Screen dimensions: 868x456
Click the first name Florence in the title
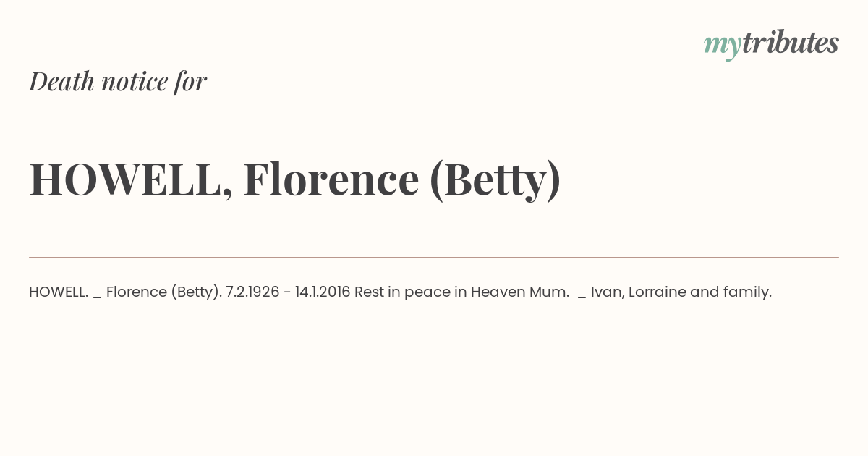[331, 179]
